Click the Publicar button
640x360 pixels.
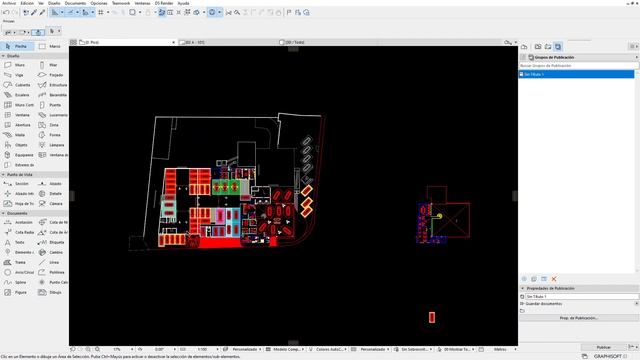click(x=604, y=347)
